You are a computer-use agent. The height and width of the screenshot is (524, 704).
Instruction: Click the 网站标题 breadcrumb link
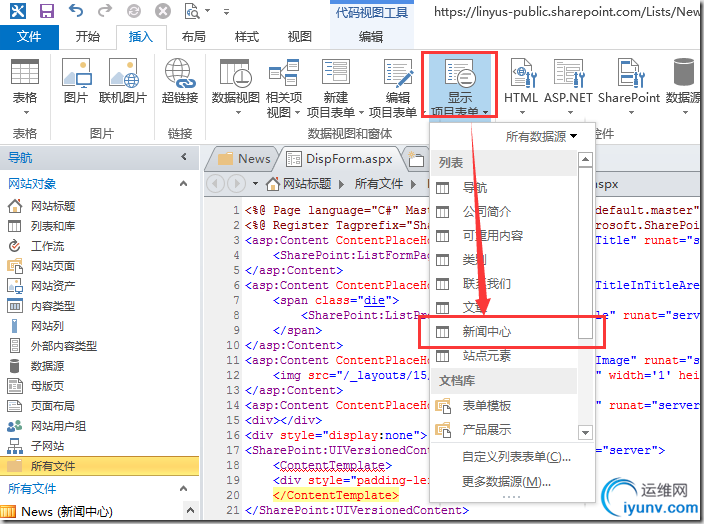point(307,184)
